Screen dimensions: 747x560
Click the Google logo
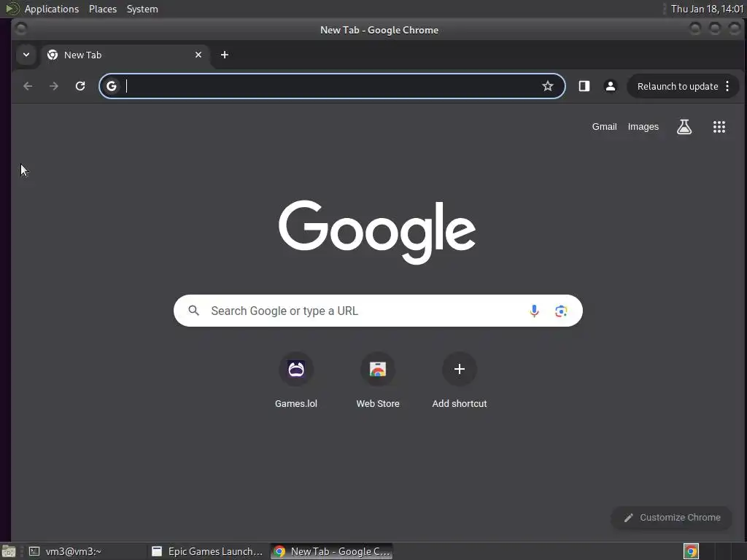point(377,232)
